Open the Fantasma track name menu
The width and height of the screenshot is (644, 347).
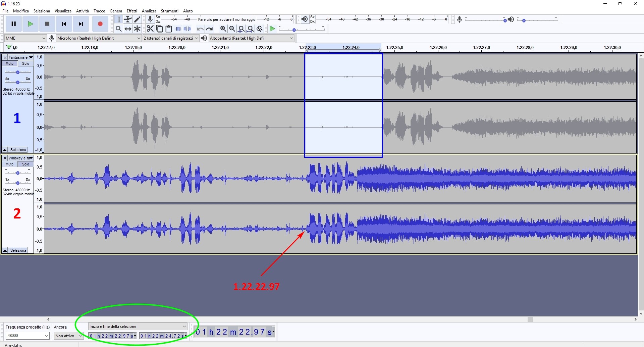tap(21, 57)
